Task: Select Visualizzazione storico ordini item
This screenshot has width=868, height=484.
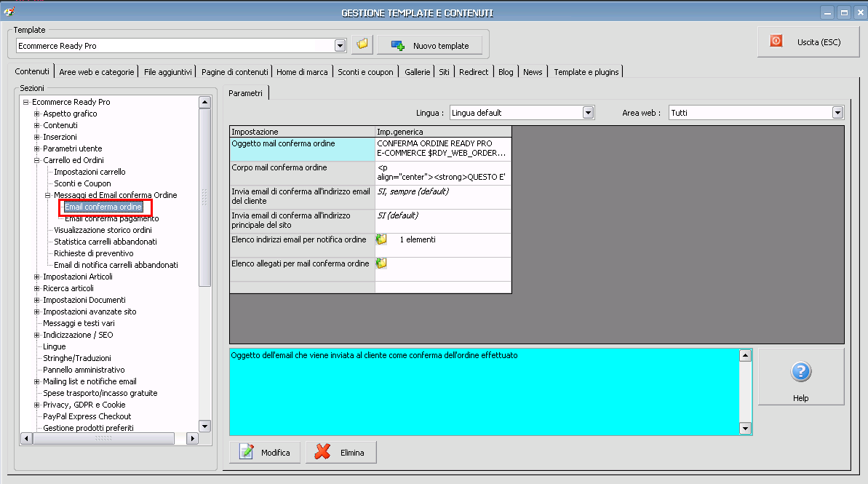Action: [103, 230]
